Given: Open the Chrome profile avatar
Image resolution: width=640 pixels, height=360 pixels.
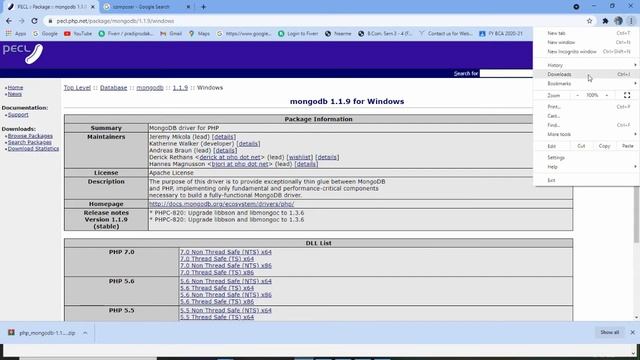Looking at the screenshot, I should tap(618, 21).
